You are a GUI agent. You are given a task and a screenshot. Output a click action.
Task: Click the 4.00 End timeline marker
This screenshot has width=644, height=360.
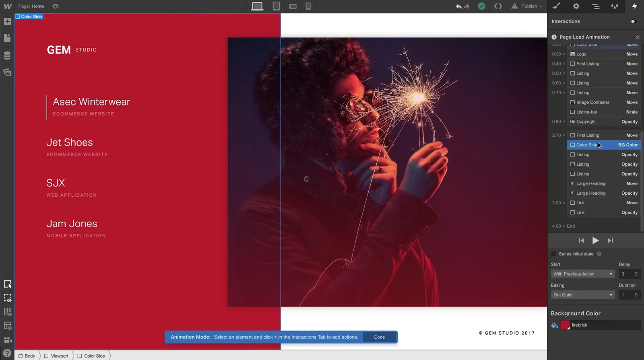(x=563, y=226)
